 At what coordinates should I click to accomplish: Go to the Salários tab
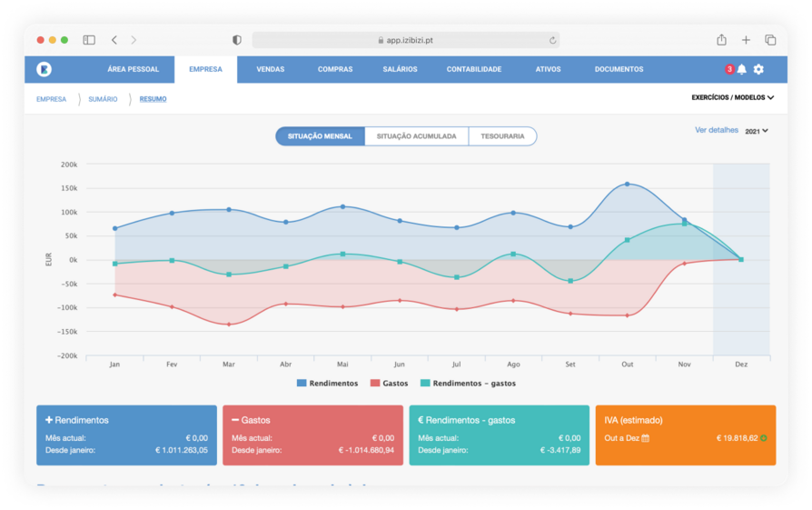tap(400, 69)
